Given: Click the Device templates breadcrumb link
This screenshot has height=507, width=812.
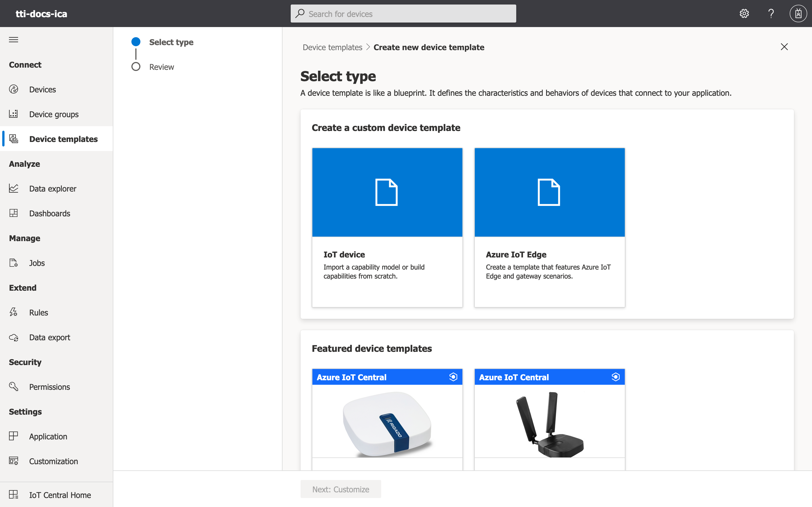Looking at the screenshot, I should pos(332,47).
